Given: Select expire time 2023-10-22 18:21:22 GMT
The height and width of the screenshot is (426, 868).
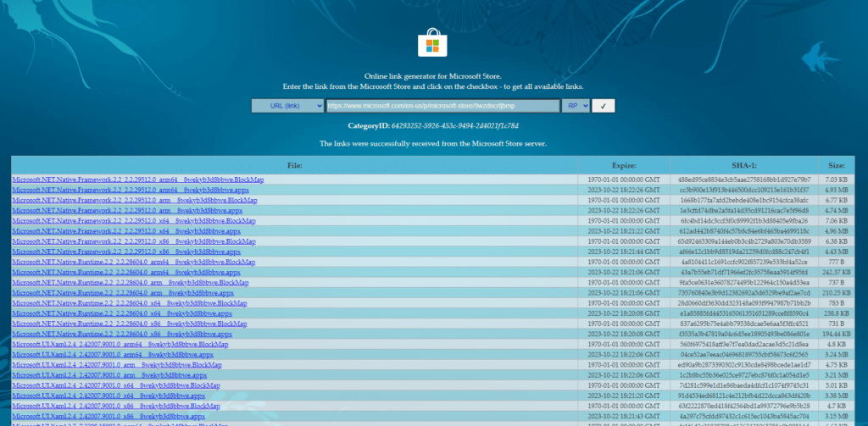Looking at the screenshot, I should (x=624, y=231).
